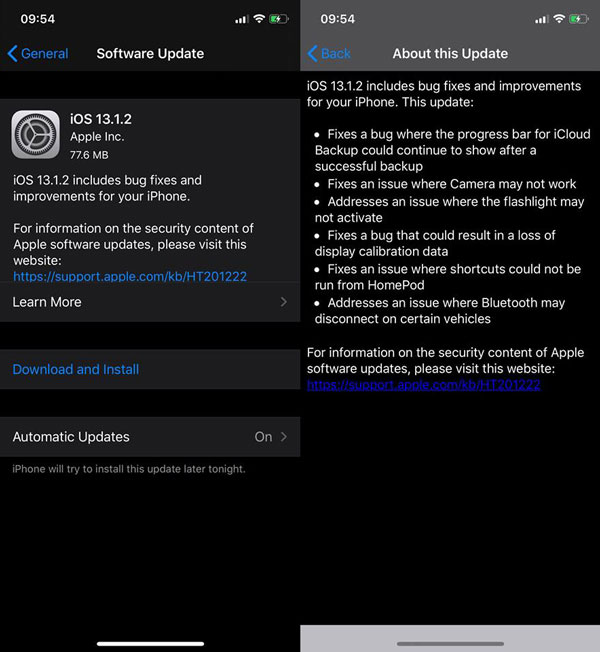Open support.apple.com link in Software Update

pos(130,277)
